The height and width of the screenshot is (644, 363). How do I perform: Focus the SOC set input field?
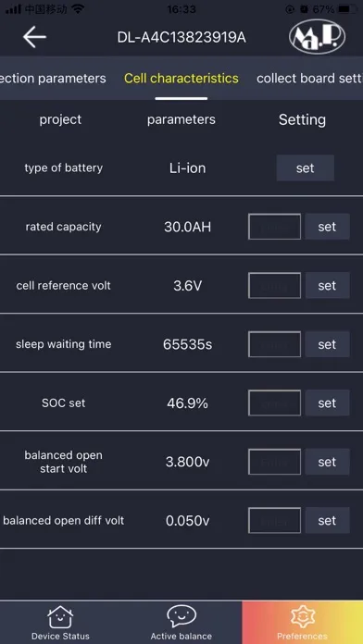tap(275, 402)
